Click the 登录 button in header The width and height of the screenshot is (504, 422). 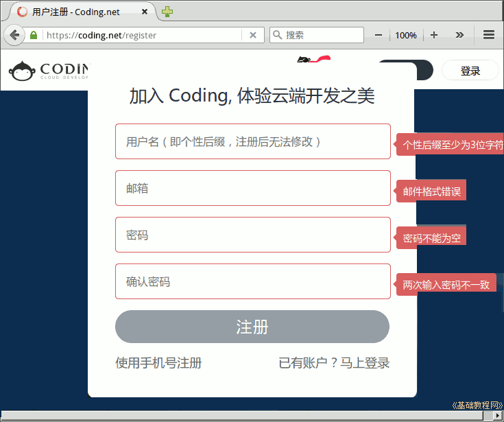[470, 71]
